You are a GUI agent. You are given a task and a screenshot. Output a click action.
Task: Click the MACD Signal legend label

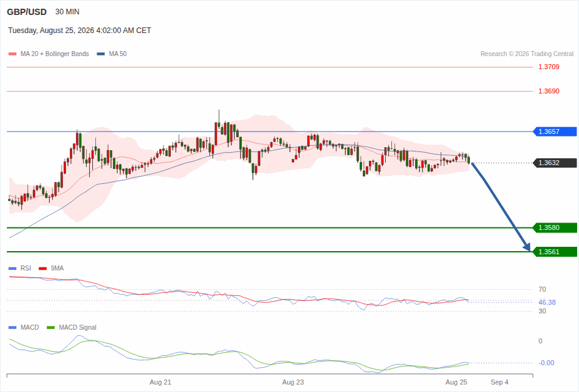pyautogui.click(x=77, y=327)
